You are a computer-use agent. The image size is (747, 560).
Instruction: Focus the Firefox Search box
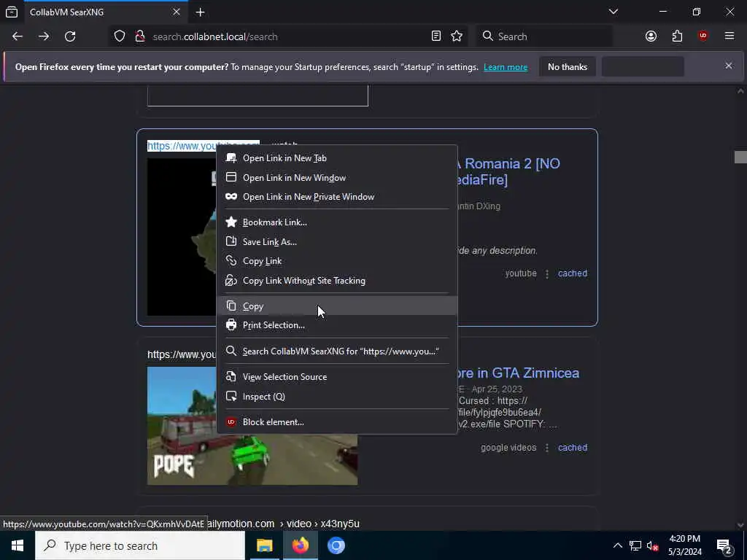pos(543,36)
